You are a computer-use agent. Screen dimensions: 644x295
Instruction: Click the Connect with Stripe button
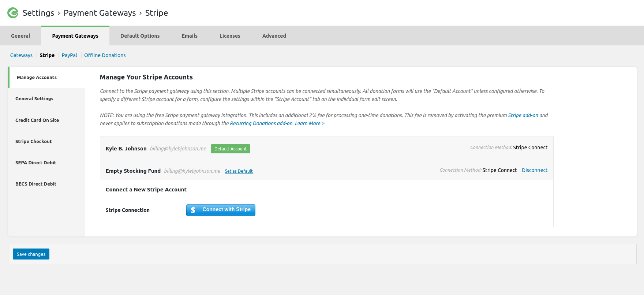coord(221,210)
